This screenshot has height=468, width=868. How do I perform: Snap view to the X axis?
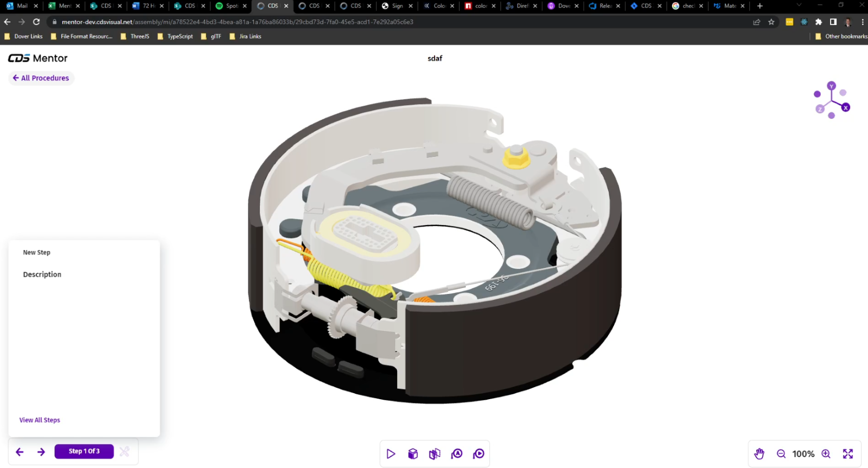click(x=845, y=107)
